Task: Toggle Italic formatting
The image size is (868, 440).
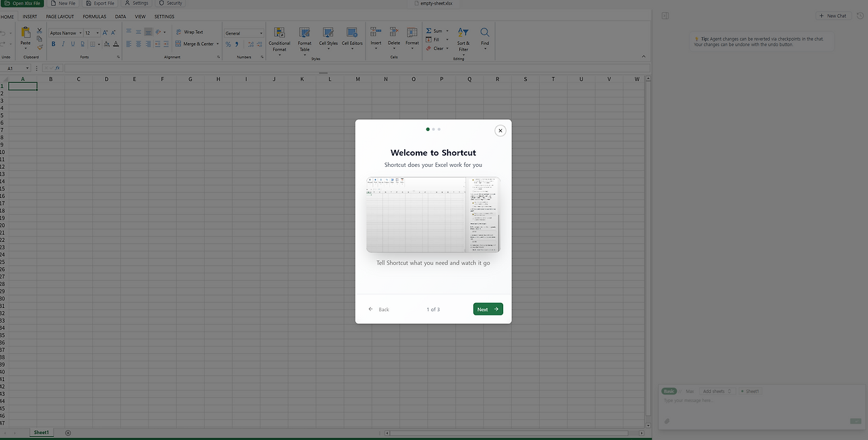Action: coord(63,44)
